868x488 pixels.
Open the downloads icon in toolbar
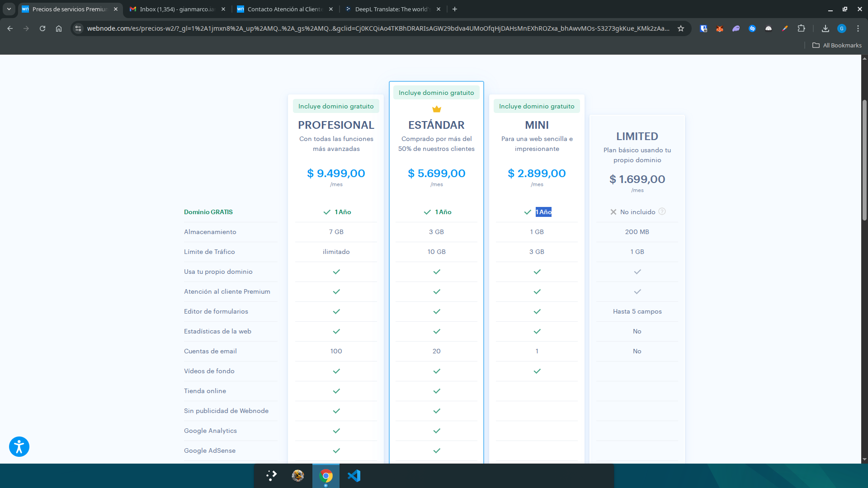pos(826,28)
